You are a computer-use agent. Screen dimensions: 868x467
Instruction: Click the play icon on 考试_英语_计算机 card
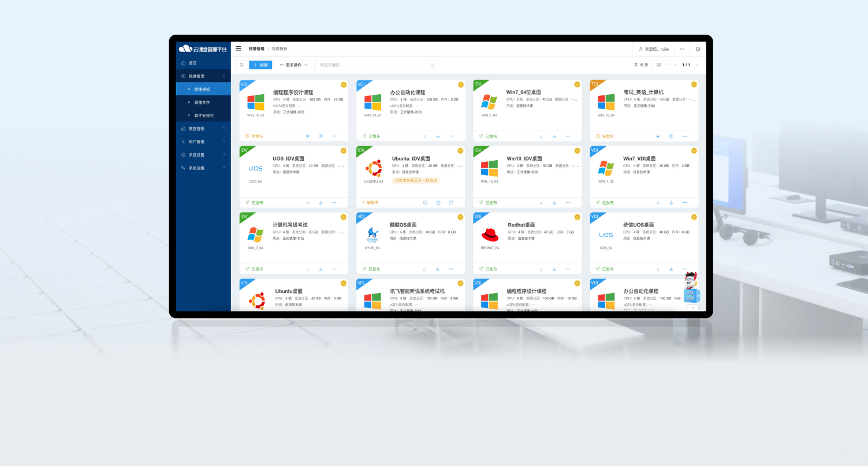pyautogui.click(x=671, y=136)
